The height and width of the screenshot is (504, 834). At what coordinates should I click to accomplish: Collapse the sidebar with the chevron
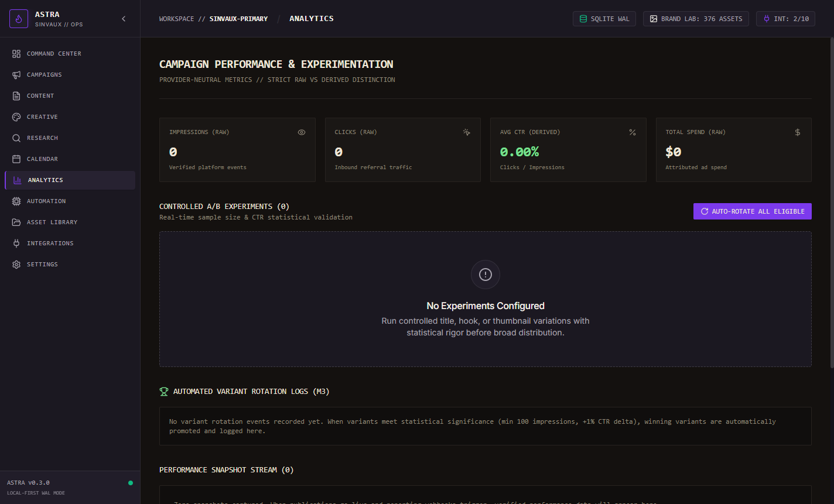[x=124, y=19]
